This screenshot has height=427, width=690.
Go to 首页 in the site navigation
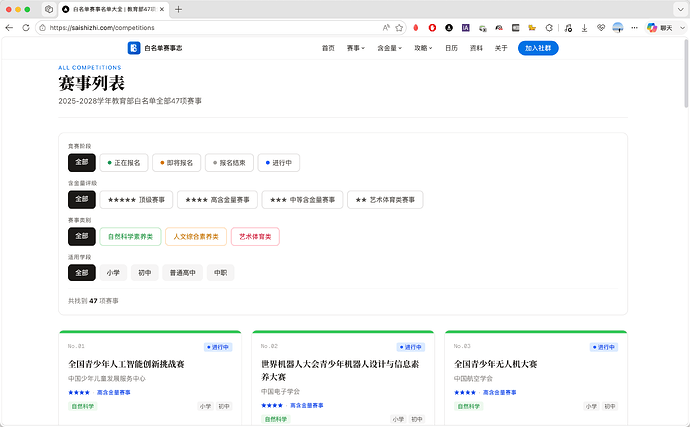click(x=328, y=48)
